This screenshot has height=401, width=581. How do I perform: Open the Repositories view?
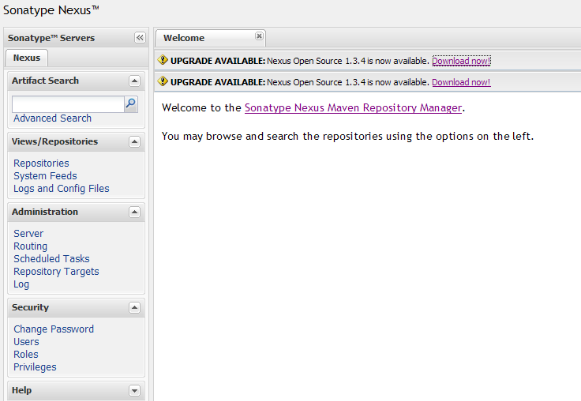pos(41,163)
